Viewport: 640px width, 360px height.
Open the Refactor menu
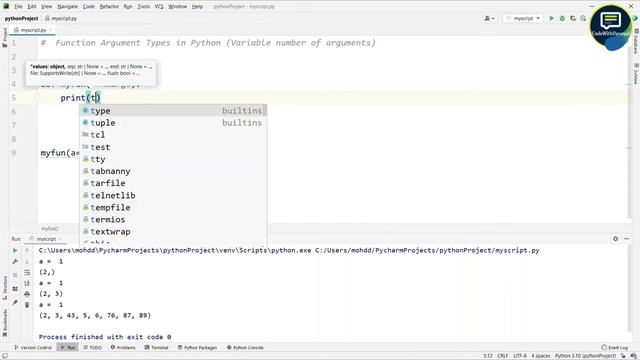(109, 7)
